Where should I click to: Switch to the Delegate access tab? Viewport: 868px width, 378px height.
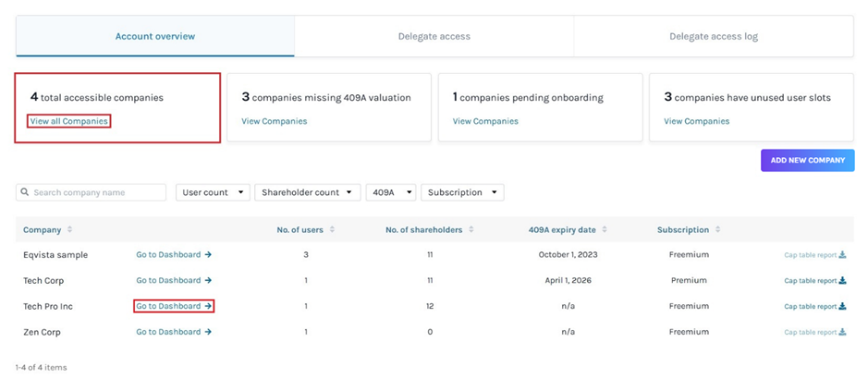(434, 37)
